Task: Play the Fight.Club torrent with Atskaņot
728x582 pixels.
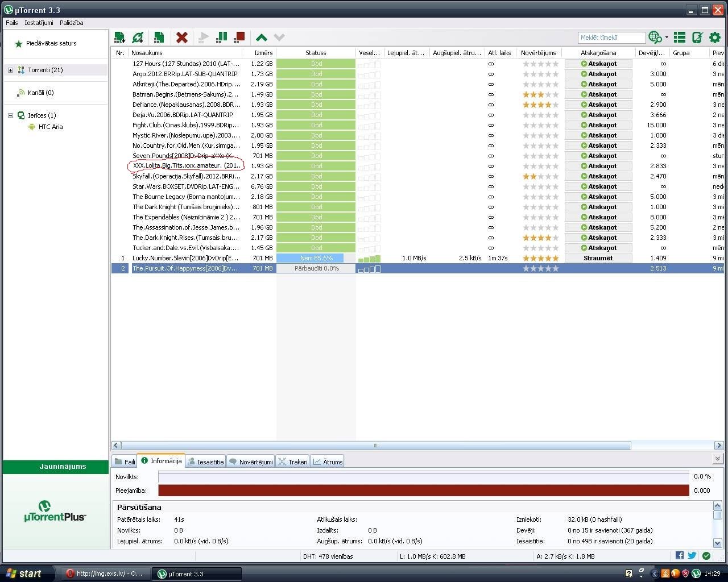Action: tap(598, 125)
